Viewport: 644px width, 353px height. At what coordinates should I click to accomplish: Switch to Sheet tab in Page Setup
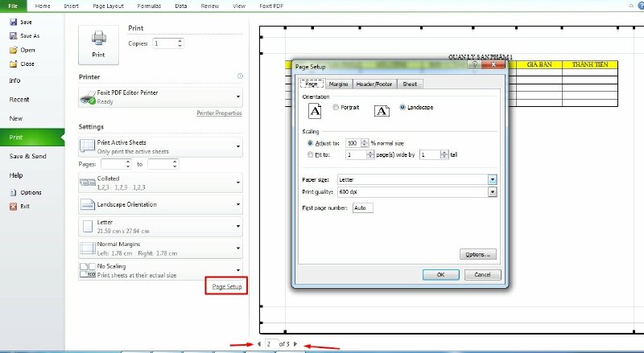click(410, 84)
